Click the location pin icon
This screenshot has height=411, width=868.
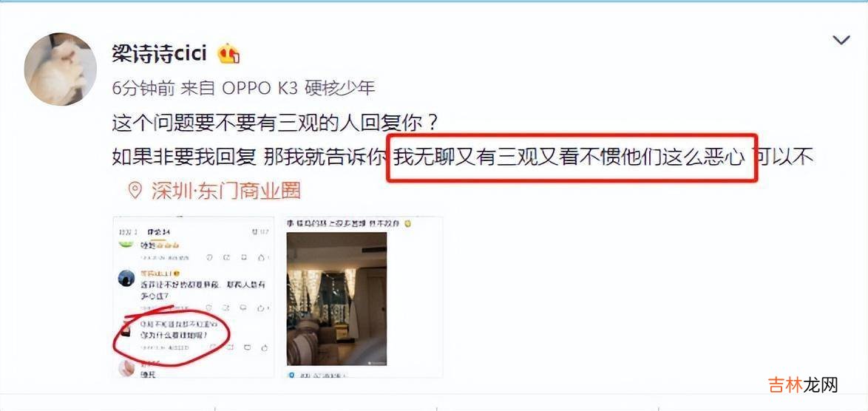click(135, 191)
